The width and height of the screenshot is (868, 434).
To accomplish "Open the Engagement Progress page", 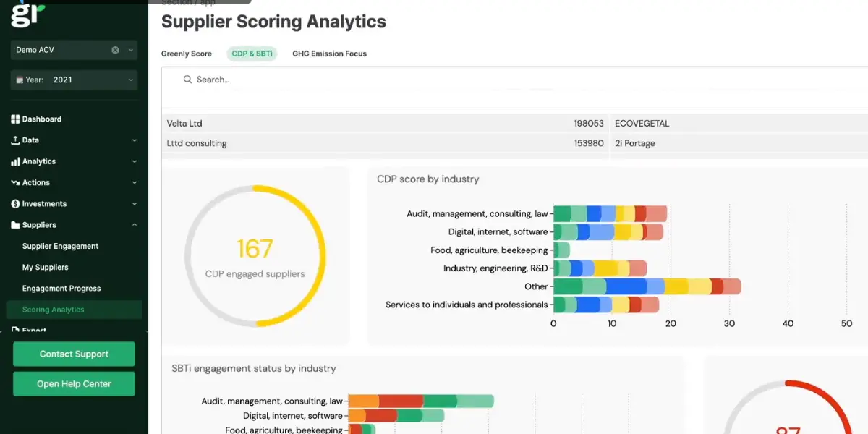I will click(61, 289).
